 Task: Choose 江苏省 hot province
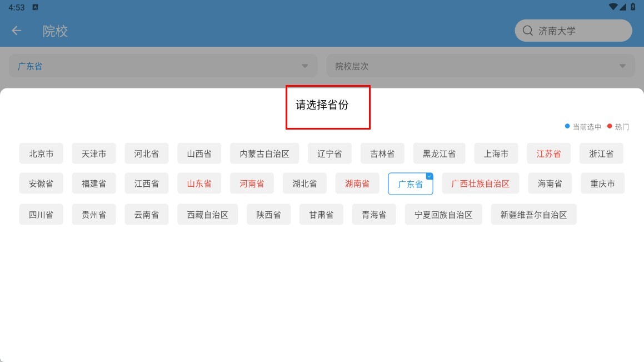548,153
